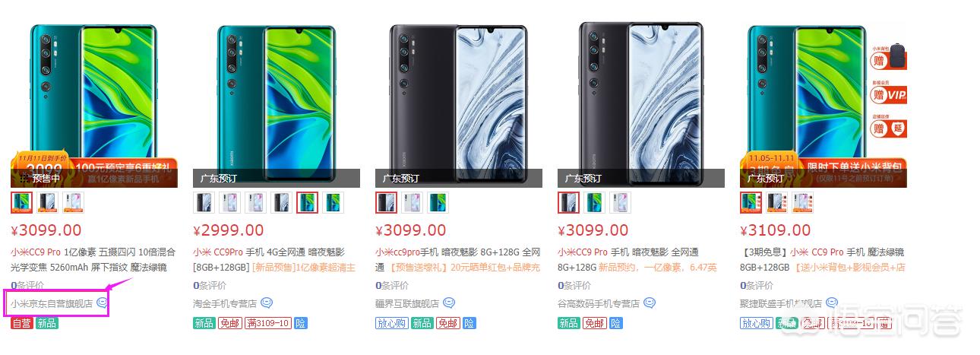
Task: Click the red 自营 tag on first product
Action: click(21, 323)
